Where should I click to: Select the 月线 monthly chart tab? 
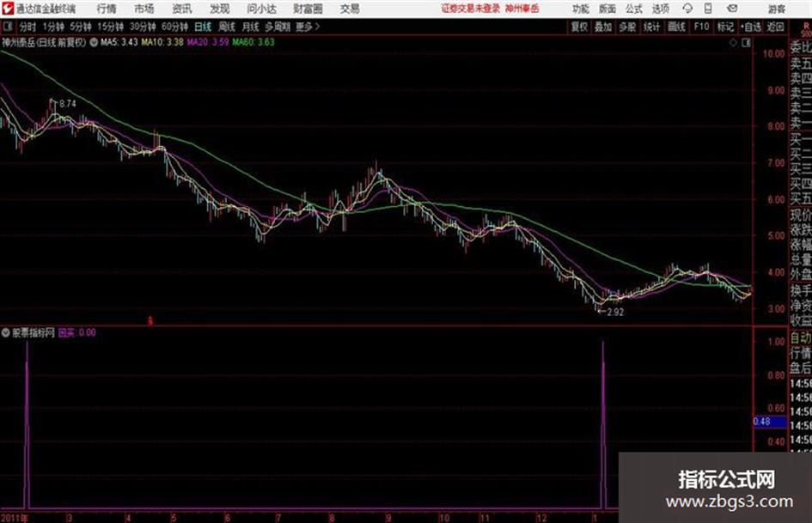point(251,27)
